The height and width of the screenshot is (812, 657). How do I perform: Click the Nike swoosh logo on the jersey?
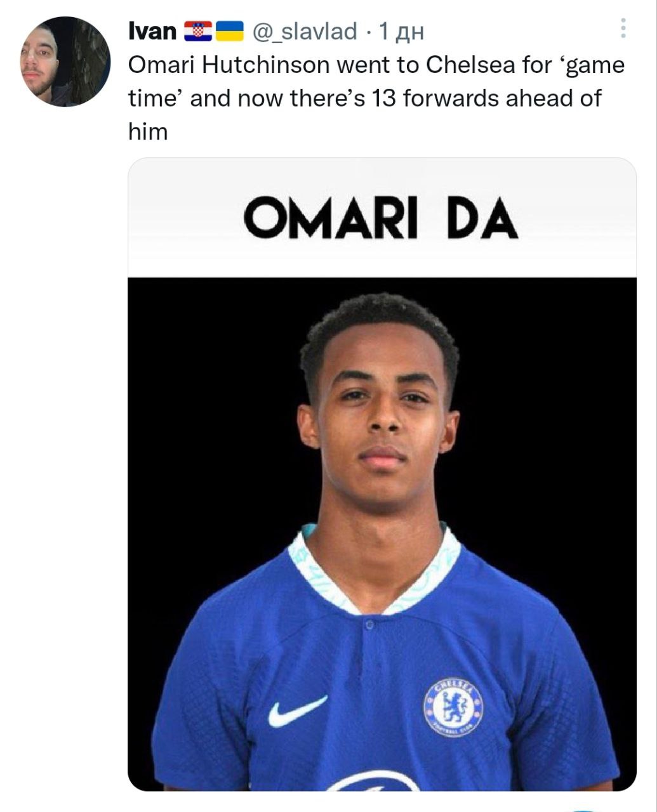(296, 712)
